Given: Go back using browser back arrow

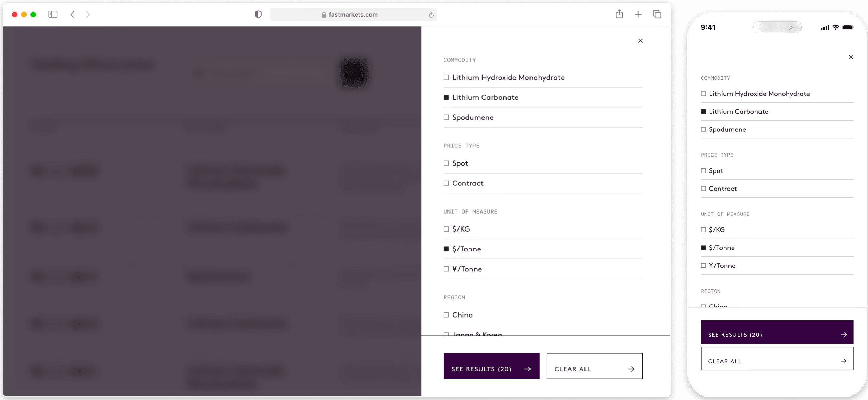Looking at the screenshot, I should (x=72, y=14).
